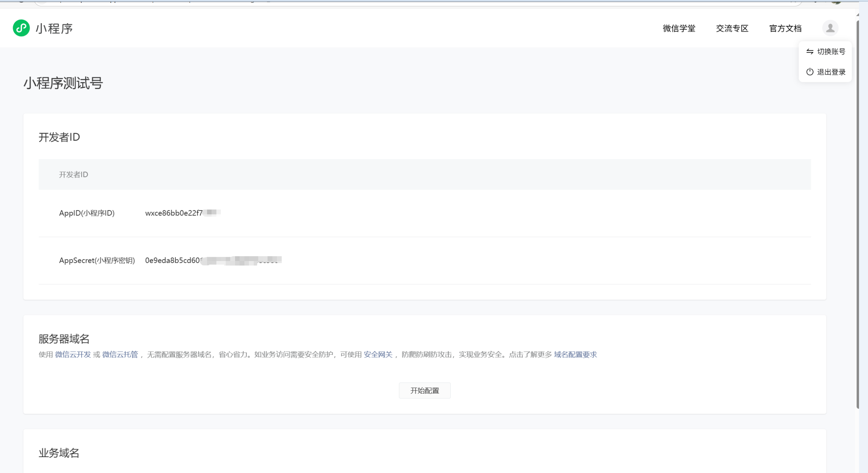The width and height of the screenshot is (868, 473).
Task: Open 微信学堂 navigation link
Action: click(679, 28)
